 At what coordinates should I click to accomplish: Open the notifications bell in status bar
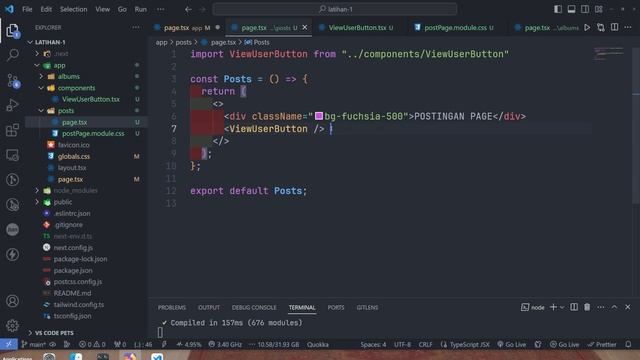(x=628, y=344)
